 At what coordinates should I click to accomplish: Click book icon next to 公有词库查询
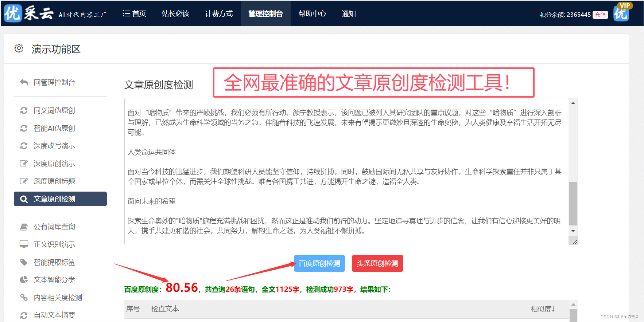[24, 227]
